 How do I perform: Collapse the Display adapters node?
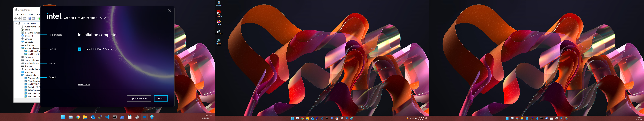[x=19, y=48]
